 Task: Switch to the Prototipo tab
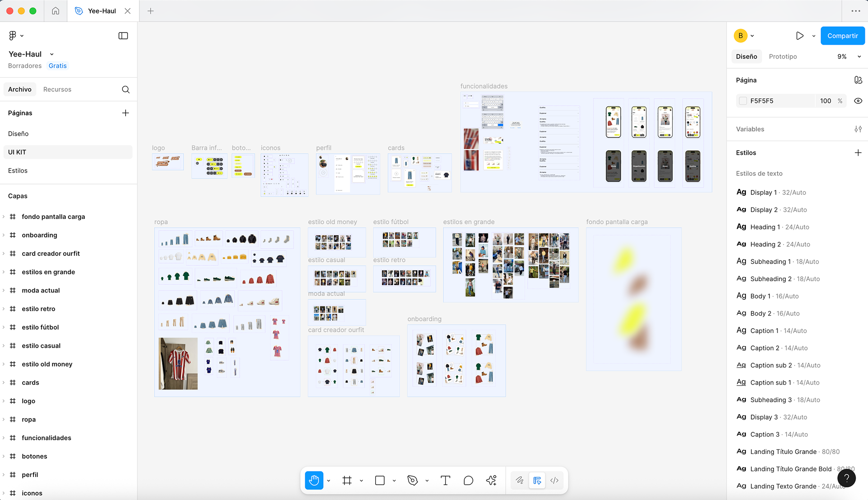pos(783,57)
